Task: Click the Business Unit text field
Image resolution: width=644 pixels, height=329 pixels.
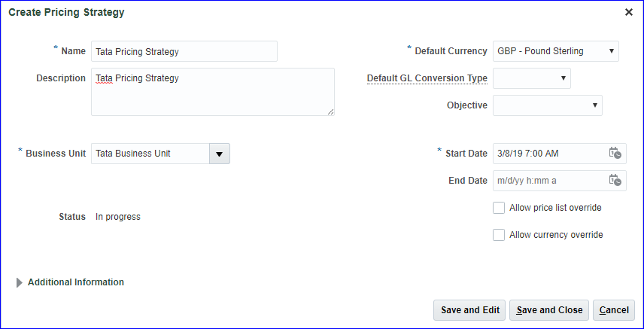Action: point(150,154)
